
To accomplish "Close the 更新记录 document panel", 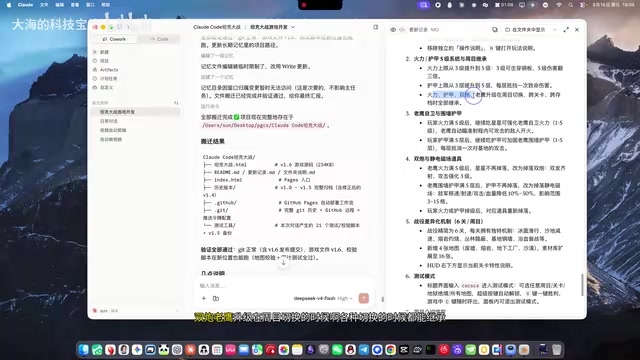I will point(577,30).
